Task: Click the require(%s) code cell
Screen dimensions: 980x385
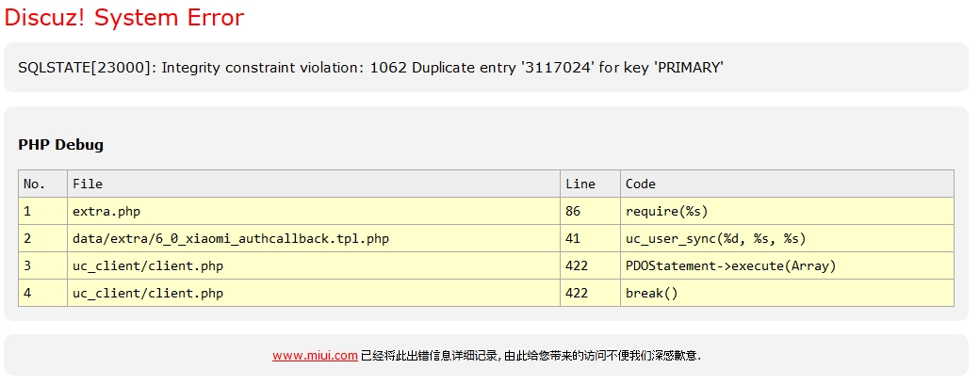Action: coord(666,211)
